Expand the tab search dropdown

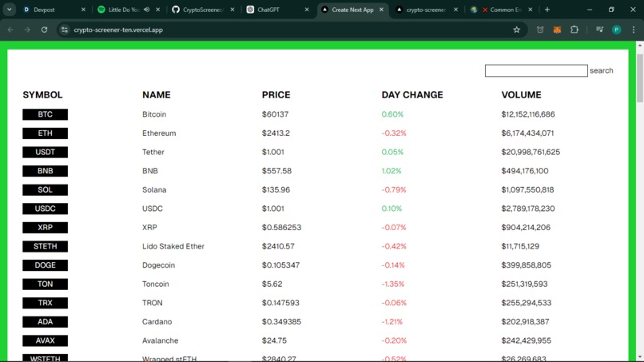click(9, 10)
